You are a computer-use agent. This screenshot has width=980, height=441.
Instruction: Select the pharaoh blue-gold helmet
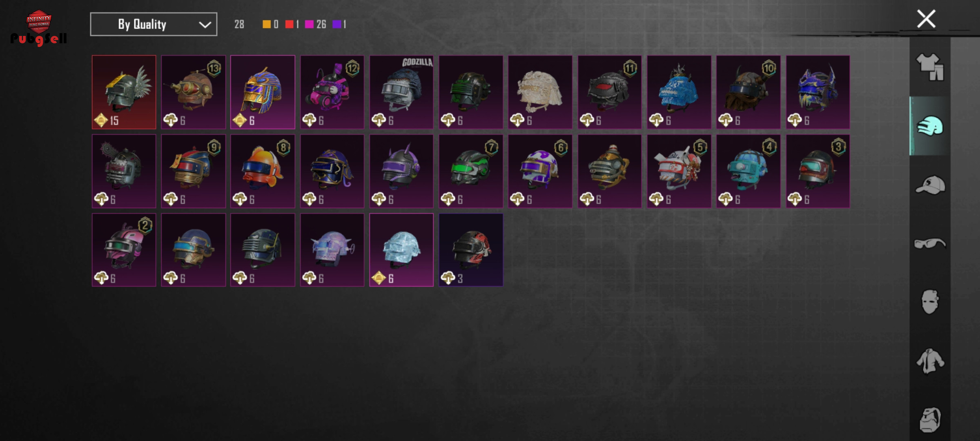[x=263, y=92]
